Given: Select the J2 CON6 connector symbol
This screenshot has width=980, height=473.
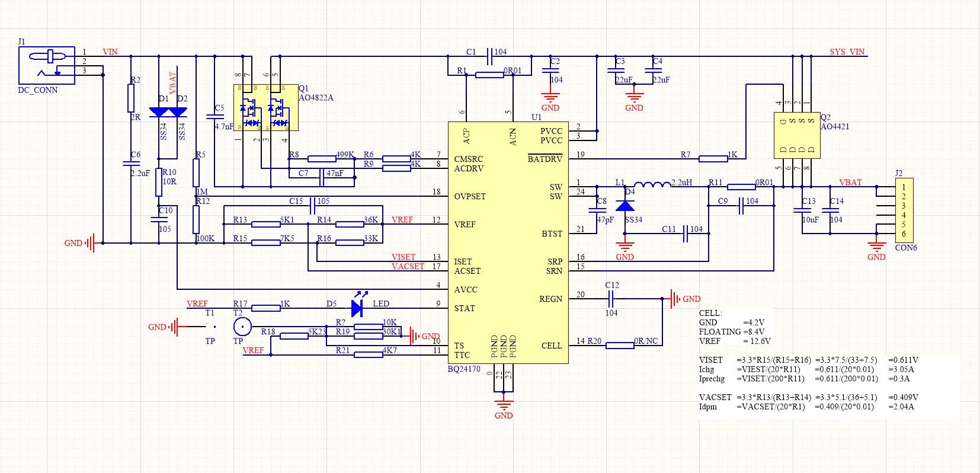Looking at the screenshot, I should 904,210.
